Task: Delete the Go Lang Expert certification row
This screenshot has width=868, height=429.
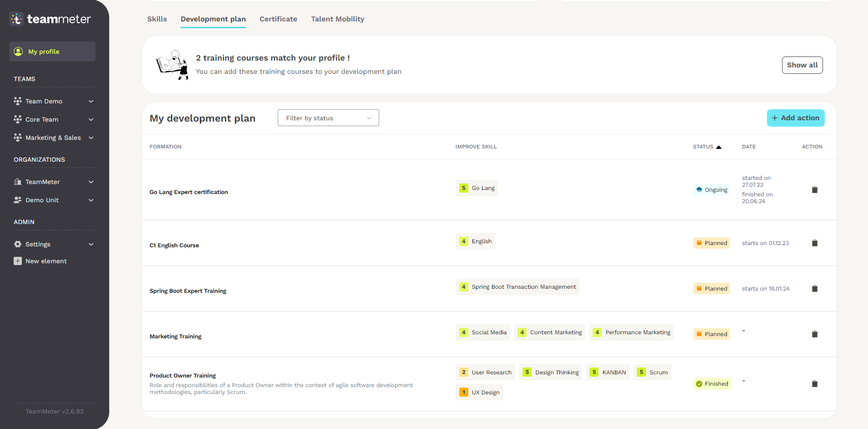Action: point(814,190)
